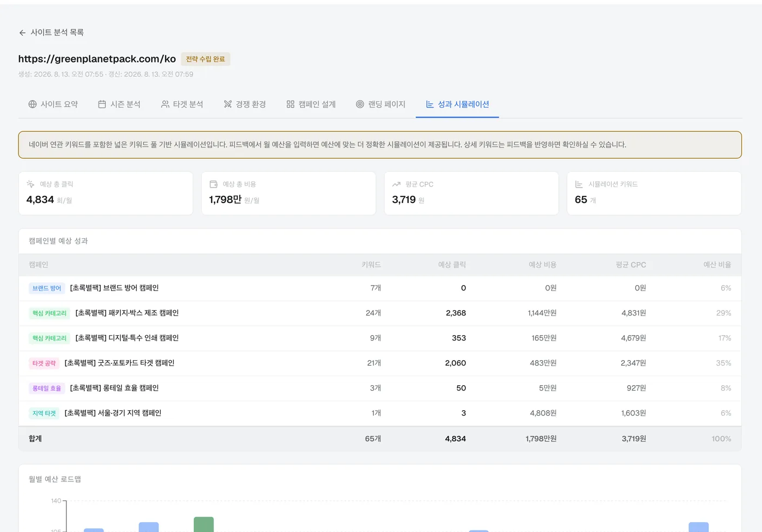Click the 4,831원 average CPC cell

(x=634, y=313)
